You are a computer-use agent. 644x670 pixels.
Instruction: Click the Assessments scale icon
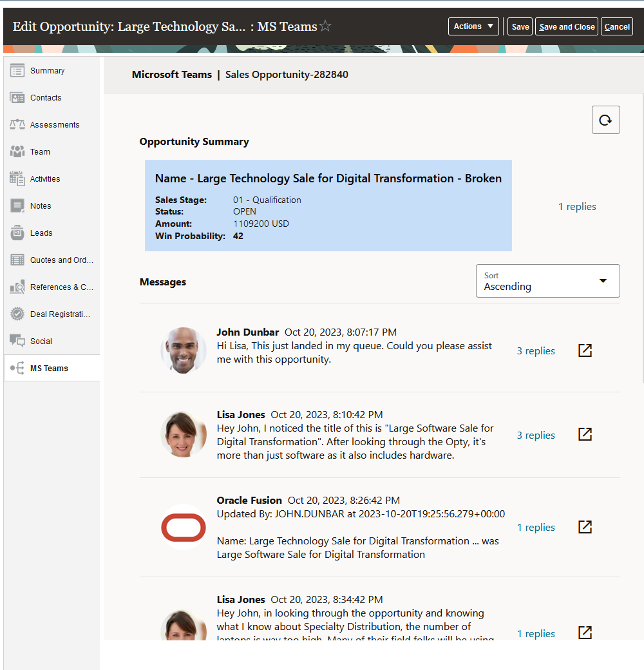(x=17, y=125)
